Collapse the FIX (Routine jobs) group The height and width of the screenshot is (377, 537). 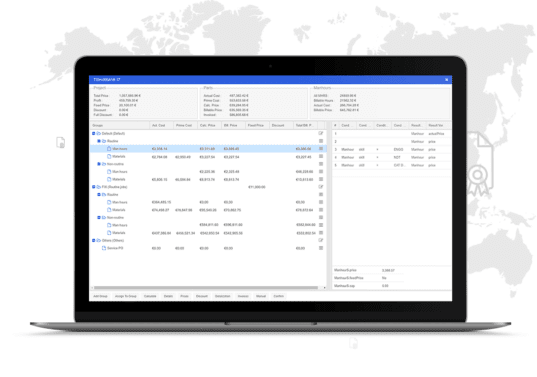coord(93,187)
